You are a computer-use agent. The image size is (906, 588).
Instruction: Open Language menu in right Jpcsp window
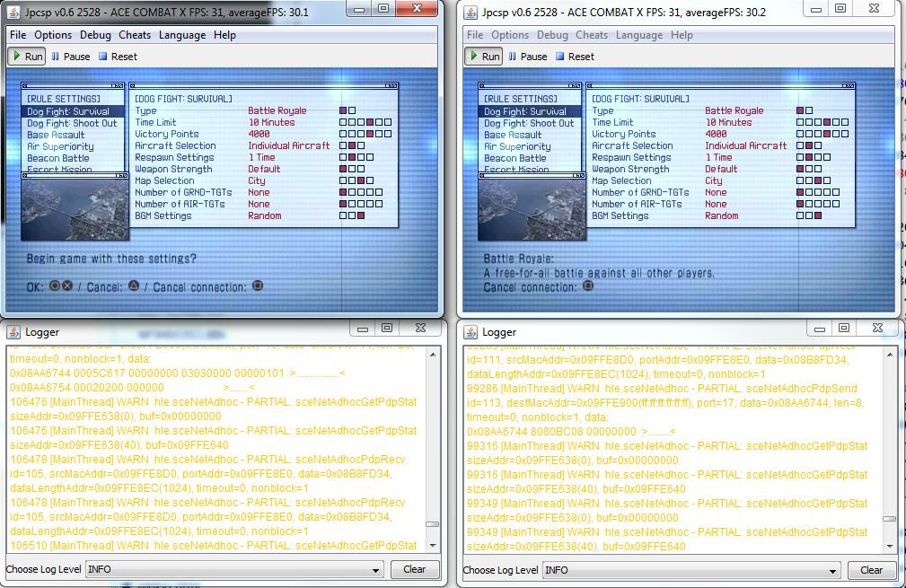coord(639,35)
